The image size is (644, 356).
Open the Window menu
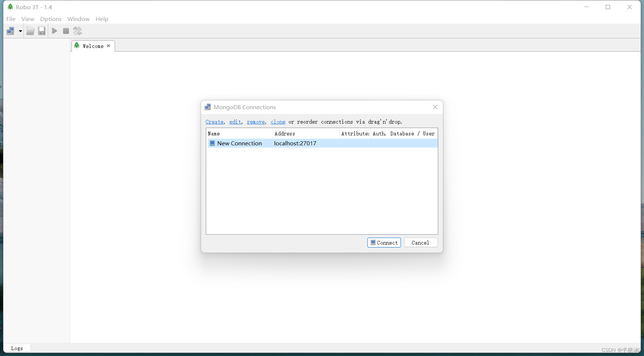click(x=79, y=19)
